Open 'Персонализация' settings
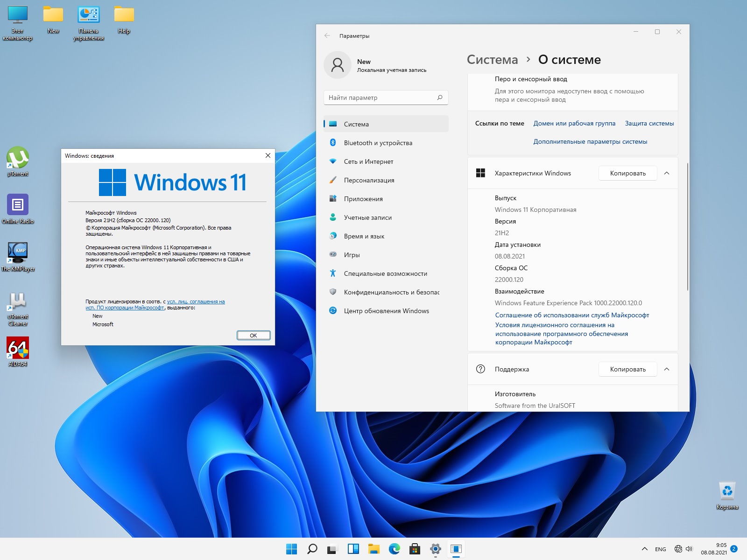Viewport: 747px width, 560px height. [x=386, y=180]
